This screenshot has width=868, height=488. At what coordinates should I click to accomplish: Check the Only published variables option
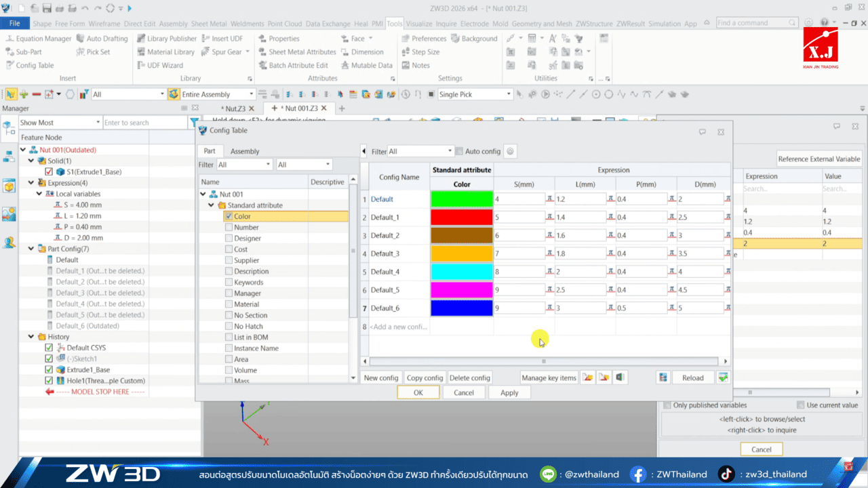coord(667,405)
